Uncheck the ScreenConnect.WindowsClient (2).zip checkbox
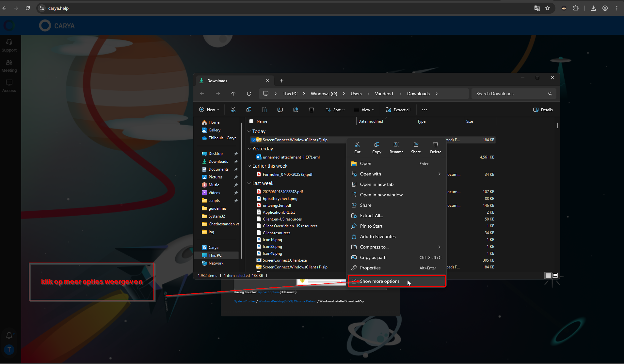The image size is (624, 364). 253,140
